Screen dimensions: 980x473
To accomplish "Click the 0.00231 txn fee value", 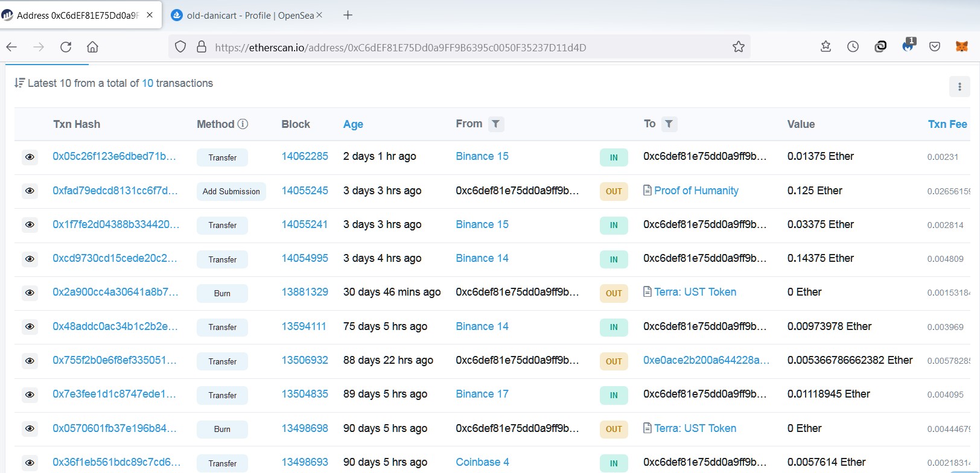I will point(943,157).
